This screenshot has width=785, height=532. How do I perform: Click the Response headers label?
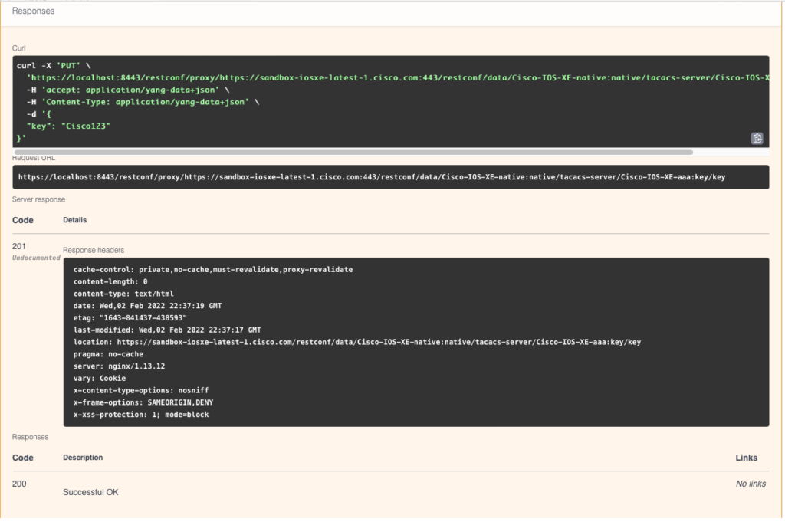[94, 250]
